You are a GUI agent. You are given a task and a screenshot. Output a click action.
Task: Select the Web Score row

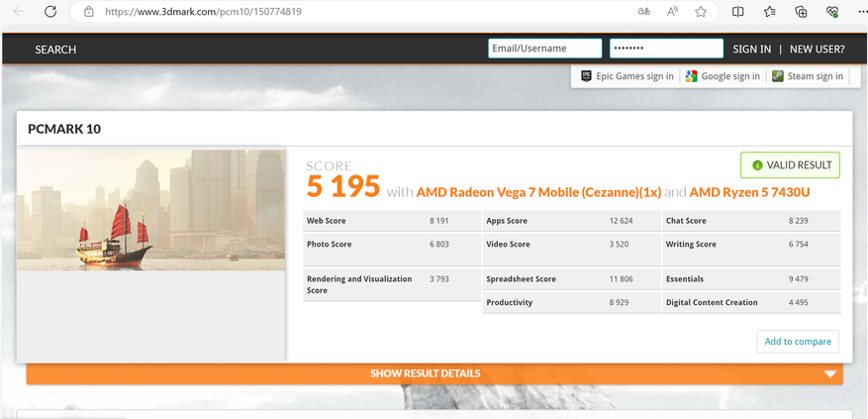click(392, 221)
